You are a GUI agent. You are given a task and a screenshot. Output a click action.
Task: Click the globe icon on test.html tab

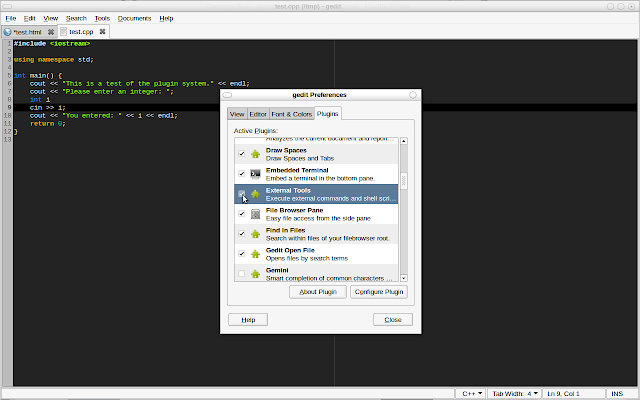(x=7, y=32)
